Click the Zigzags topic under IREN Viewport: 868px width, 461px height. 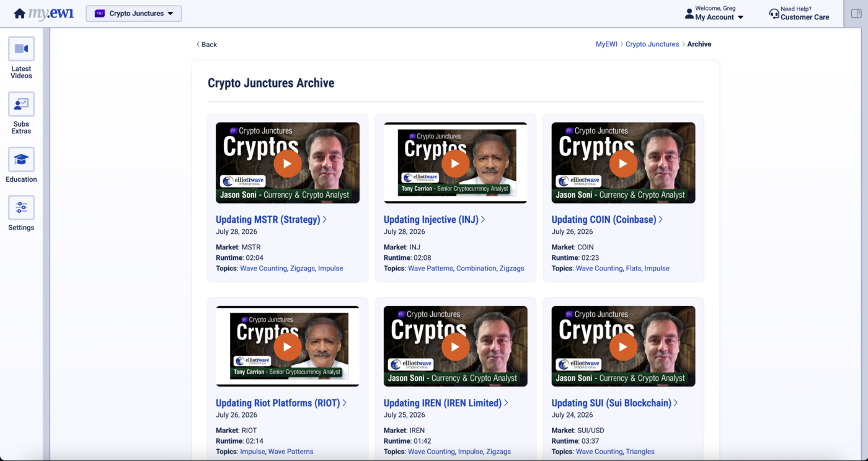[x=498, y=452]
